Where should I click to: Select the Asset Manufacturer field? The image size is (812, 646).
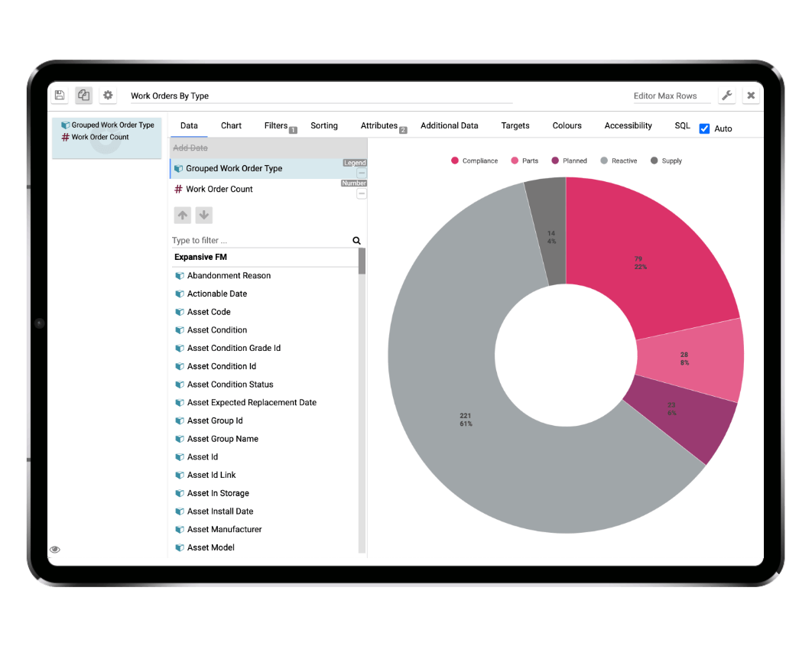224,529
